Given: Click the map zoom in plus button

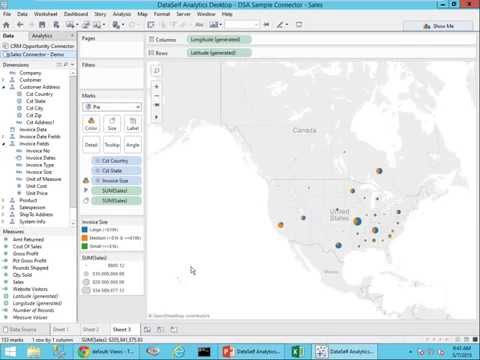Looking at the screenshot, I should tap(156, 87).
